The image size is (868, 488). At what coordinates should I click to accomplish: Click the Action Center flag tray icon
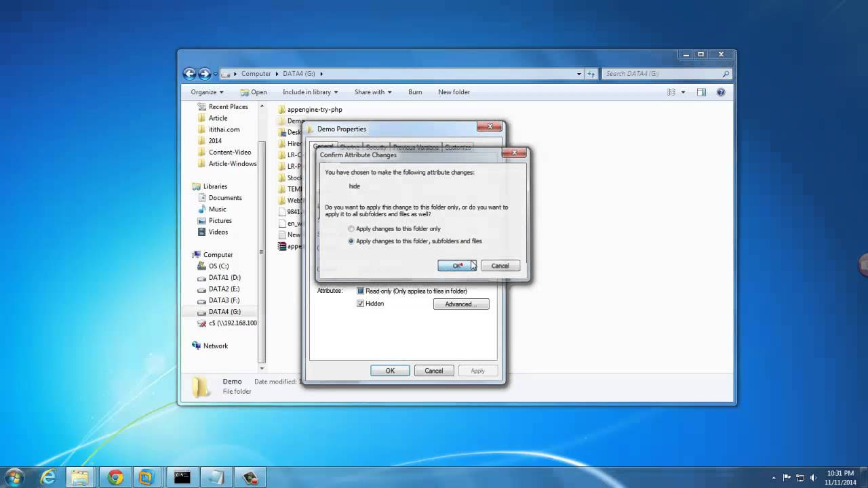pyautogui.click(x=787, y=478)
